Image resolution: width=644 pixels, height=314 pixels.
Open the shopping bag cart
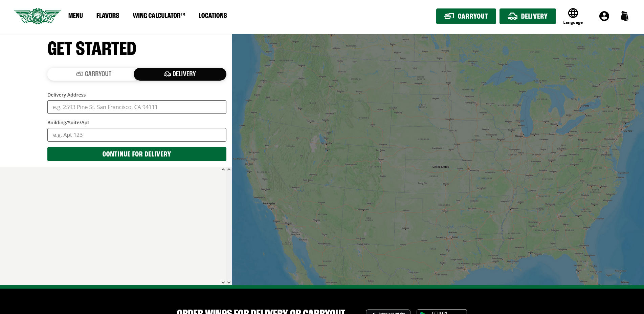tap(624, 16)
